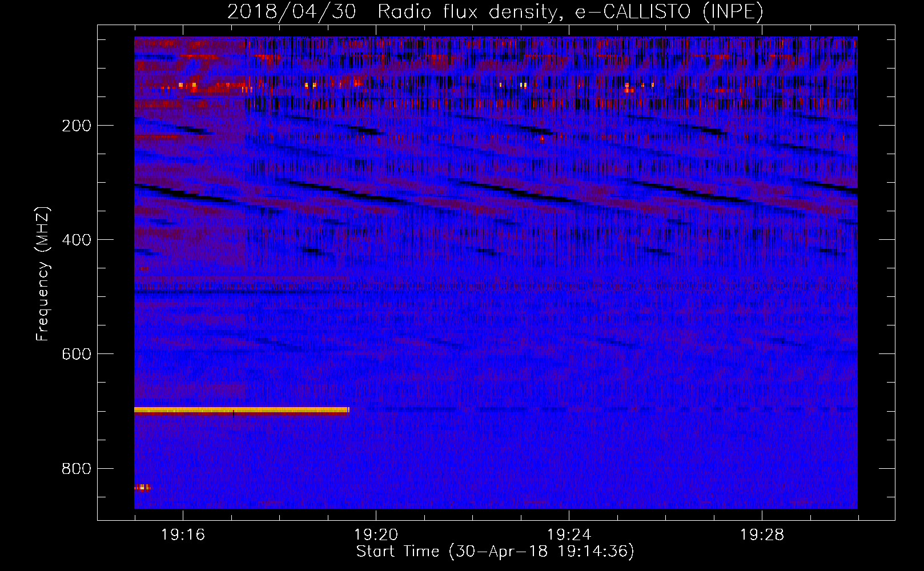Viewport: 924px width, 571px height.
Task: Select the 400 frequency axis label
Action: [x=77, y=240]
